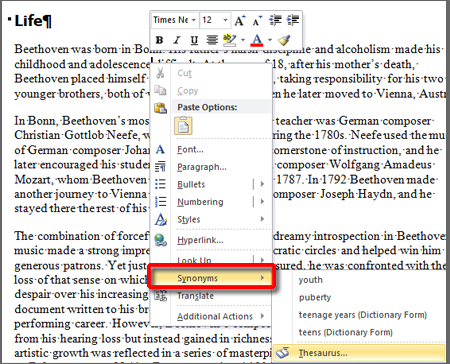Grow font size with the large A
The width and height of the screenshot is (450, 364).
239,21
